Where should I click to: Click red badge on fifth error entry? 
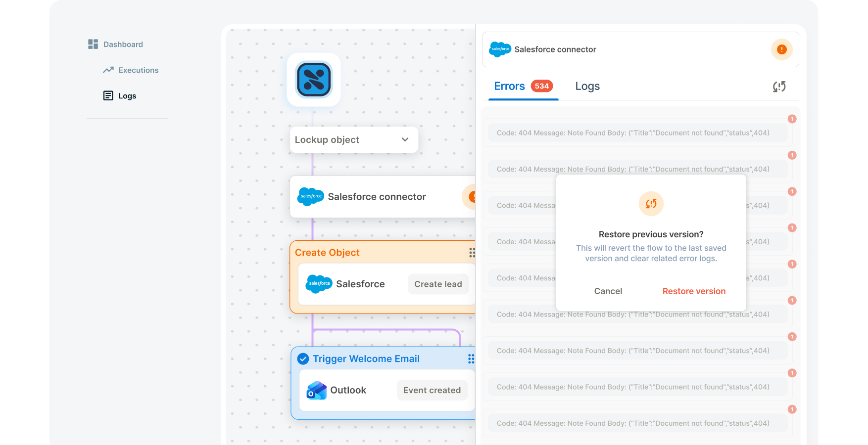tap(792, 264)
